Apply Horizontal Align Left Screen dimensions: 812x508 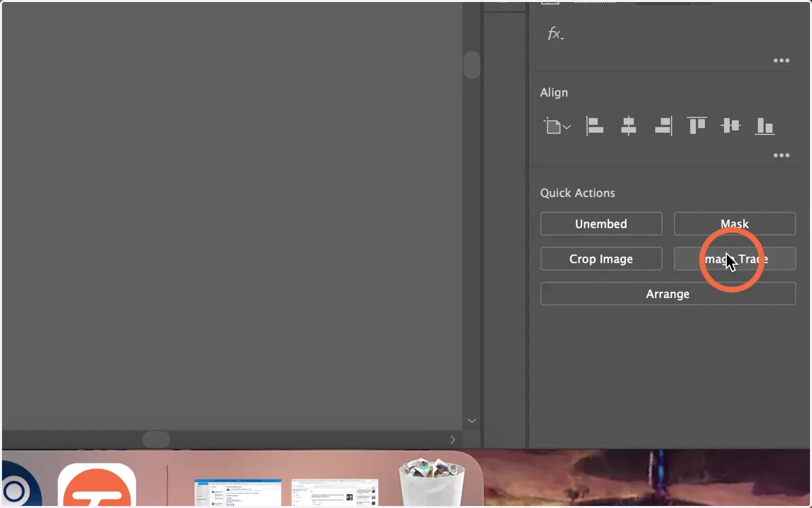click(594, 126)
